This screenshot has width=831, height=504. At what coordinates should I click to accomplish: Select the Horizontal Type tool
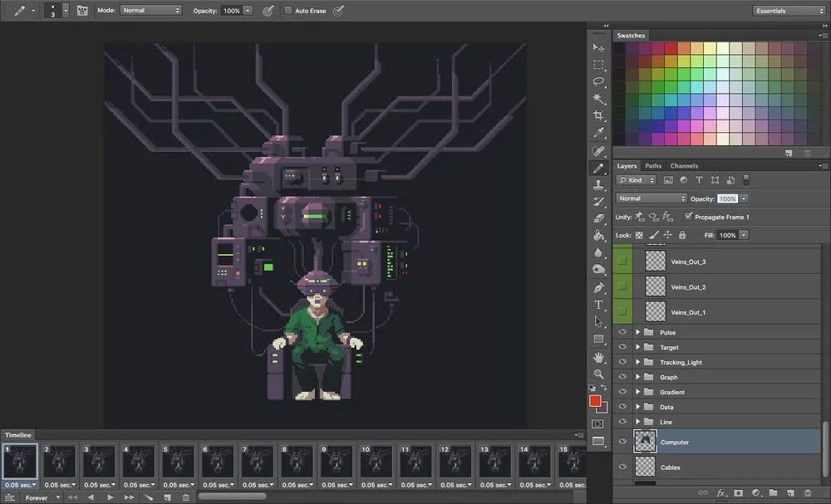(598, 305)
